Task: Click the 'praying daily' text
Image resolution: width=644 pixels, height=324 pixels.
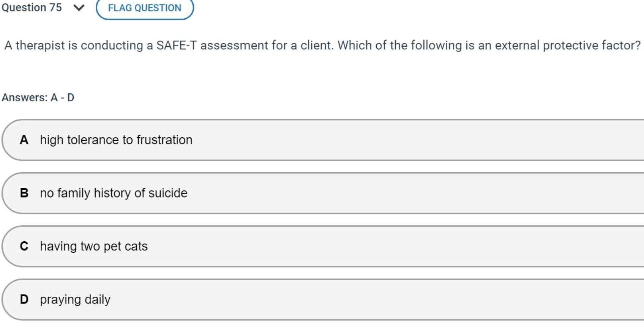Action: point(75,300)
